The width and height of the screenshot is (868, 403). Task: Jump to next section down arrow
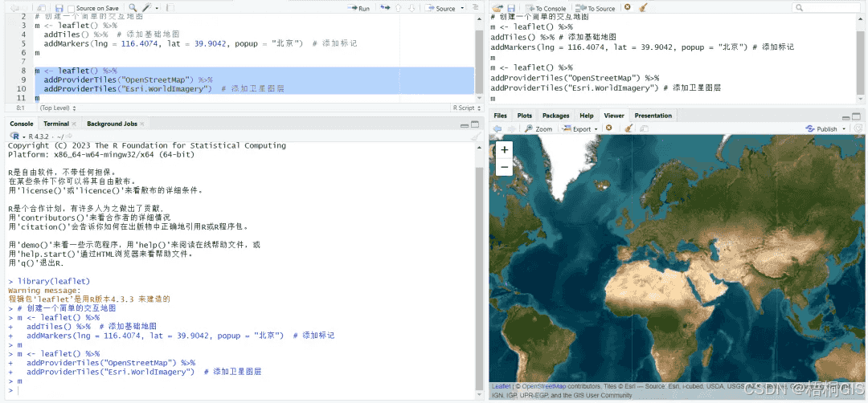point(411,8)
